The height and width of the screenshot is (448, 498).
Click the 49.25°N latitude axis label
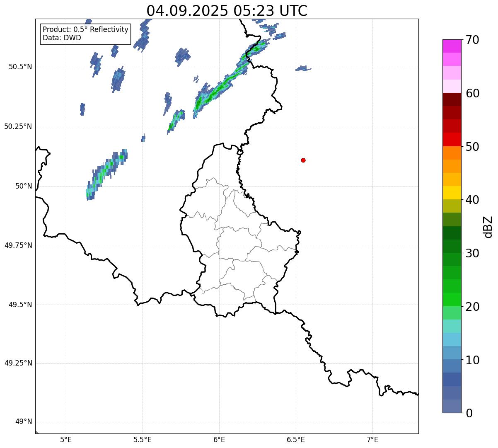[18, 363]
